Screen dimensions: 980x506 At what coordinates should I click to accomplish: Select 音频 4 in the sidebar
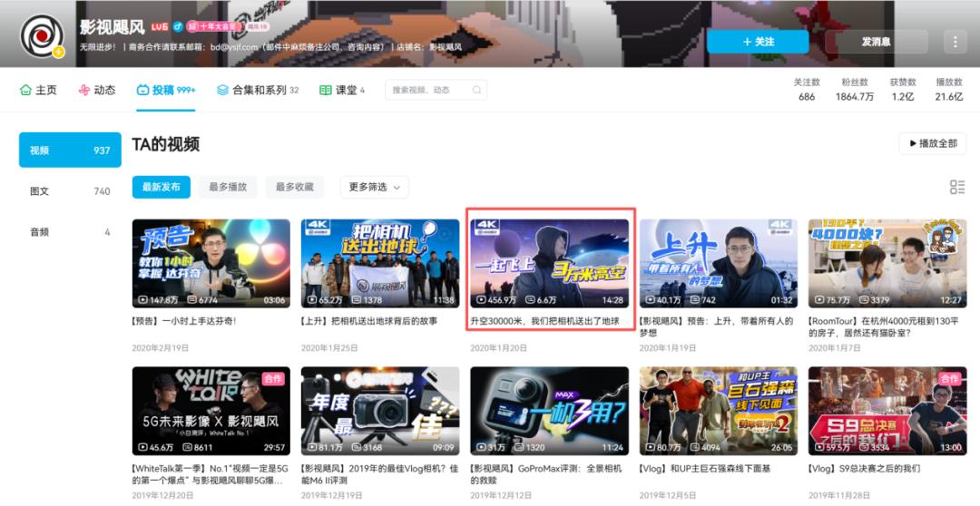pos(70,232)
